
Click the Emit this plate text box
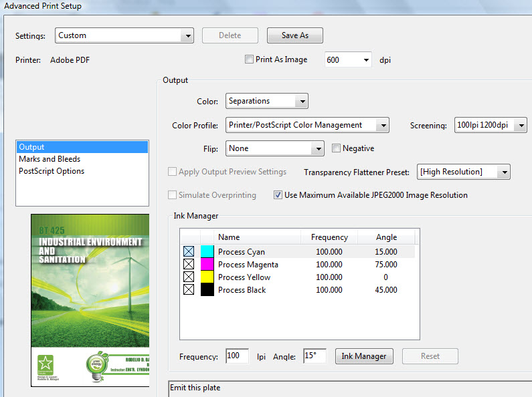point(350,388)
